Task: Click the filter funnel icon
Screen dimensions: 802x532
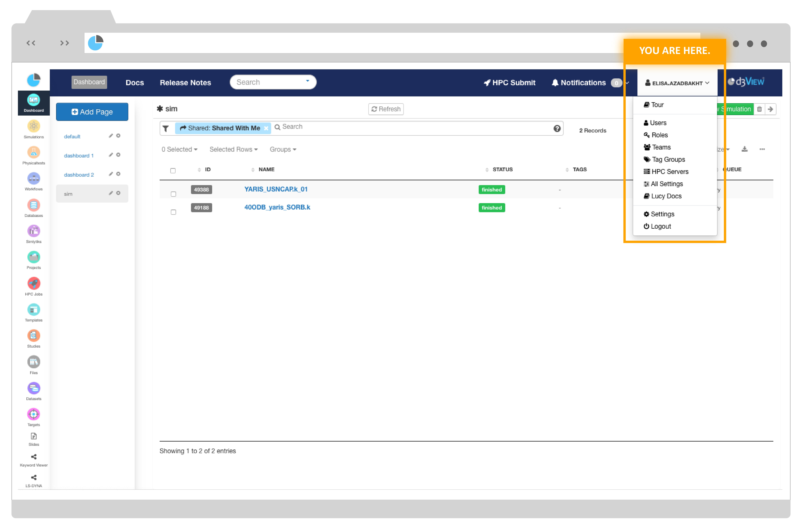Action: pyautogui.click(x=165, y=129)
